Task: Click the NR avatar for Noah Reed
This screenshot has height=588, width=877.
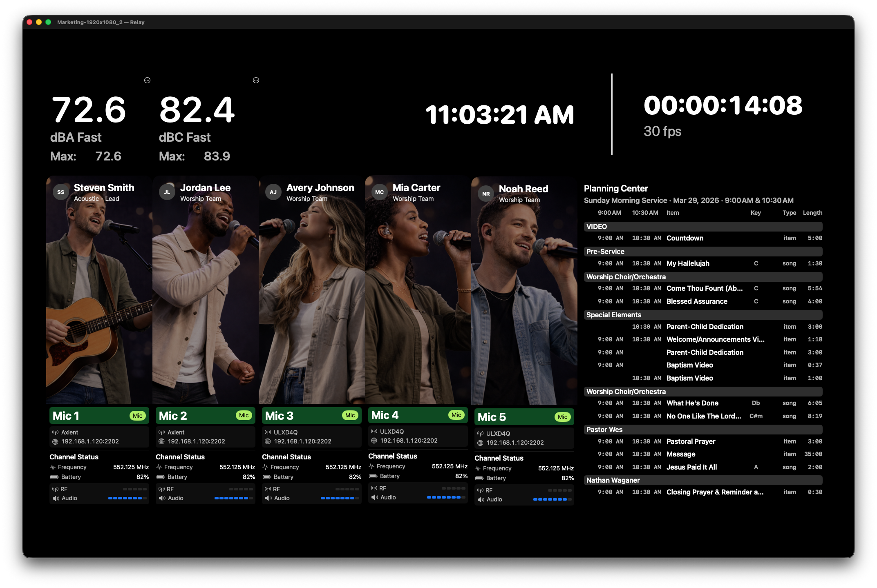Action: click(486, 194)
